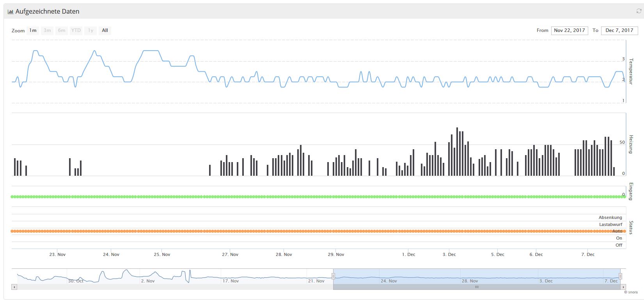Edit the From date field Nov 22, 2017

coord(569,30)
